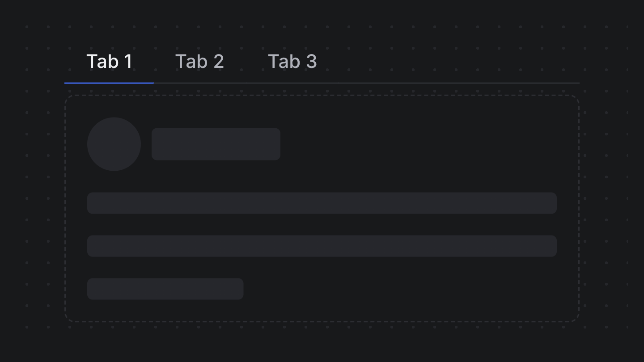Click the title placeholder next to avatar
The width and height of the screenshot is (644, 362).
coord(216,144)
